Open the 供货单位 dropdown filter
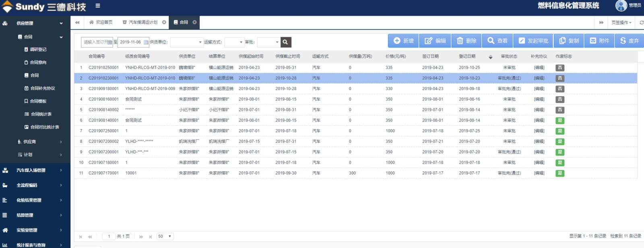Screen dimensions: 644x248 [x=187, y=42]
